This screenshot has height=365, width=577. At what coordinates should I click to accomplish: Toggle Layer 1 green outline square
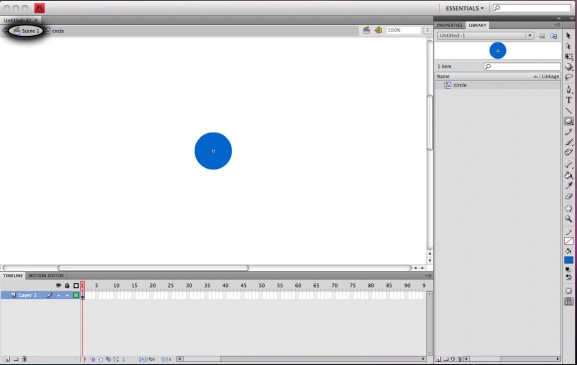[x=76, y=295]
